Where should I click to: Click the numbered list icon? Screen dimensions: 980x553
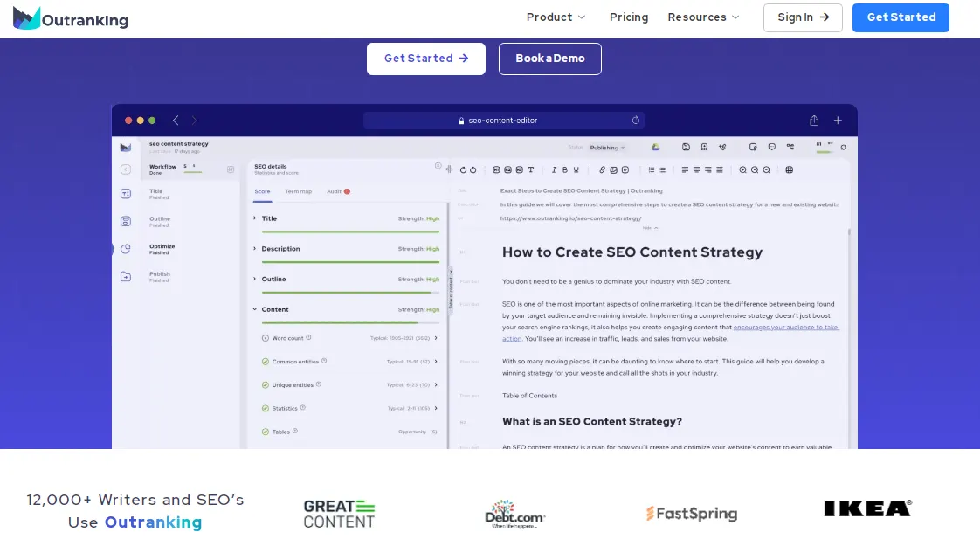[652, 170]
